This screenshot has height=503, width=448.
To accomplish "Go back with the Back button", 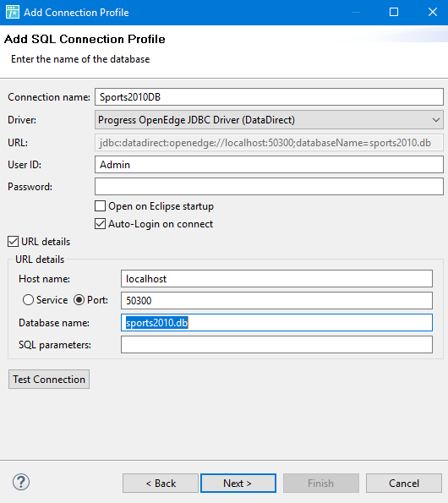I will pos(161,483).
